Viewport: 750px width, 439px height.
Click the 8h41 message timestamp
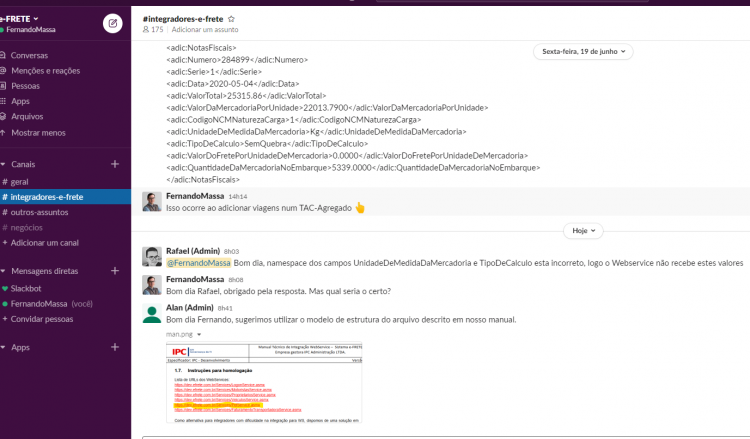pyautogui.click(x=225, y=308)
